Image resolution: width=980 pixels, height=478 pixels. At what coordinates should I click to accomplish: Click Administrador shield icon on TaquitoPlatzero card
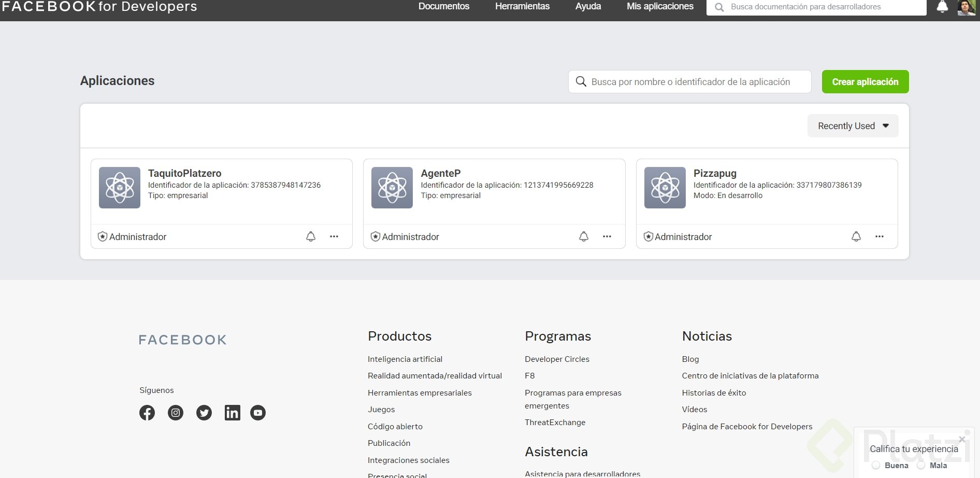pos(103,237)
